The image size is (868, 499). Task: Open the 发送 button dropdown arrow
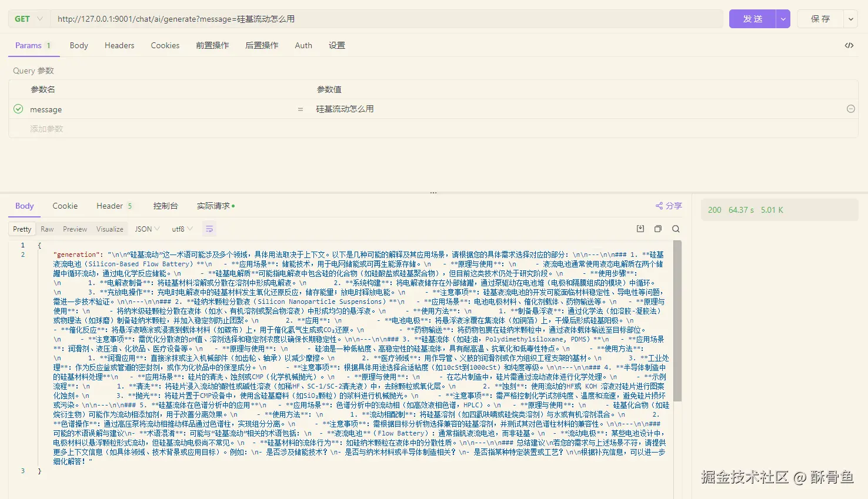pos(783,18)
